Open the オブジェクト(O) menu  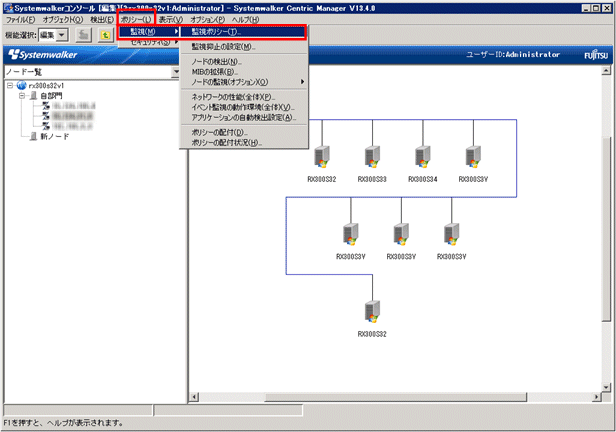coord(62,19)
